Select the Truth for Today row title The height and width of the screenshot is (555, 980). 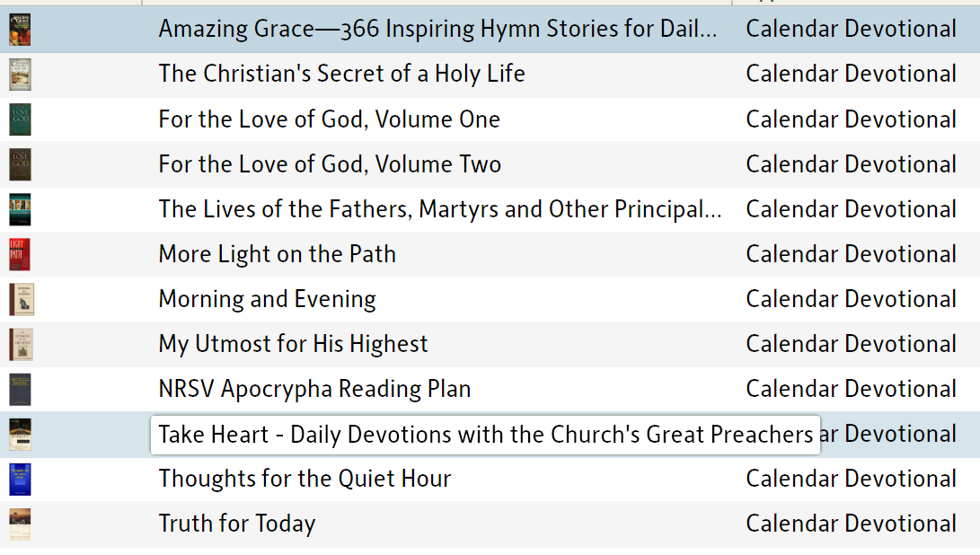coord(237,524)
